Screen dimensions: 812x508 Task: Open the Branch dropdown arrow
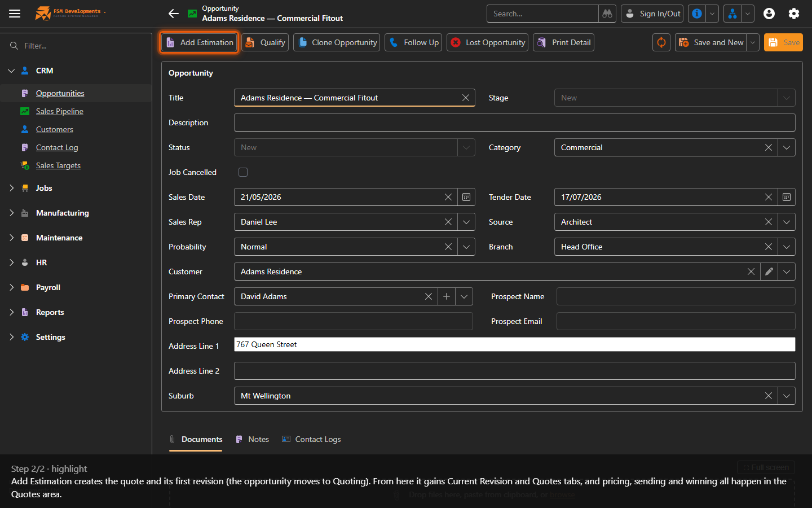787,247
